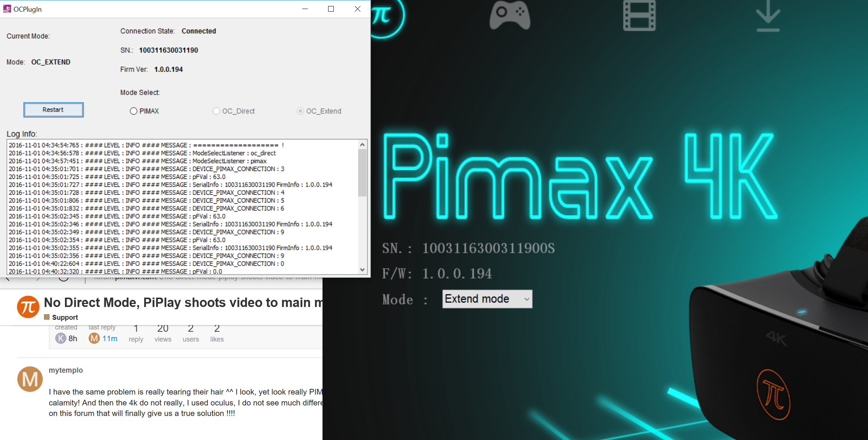Screen dimensions: 868x440
Task: Click the 2 users count in forum
Action: 191,328
